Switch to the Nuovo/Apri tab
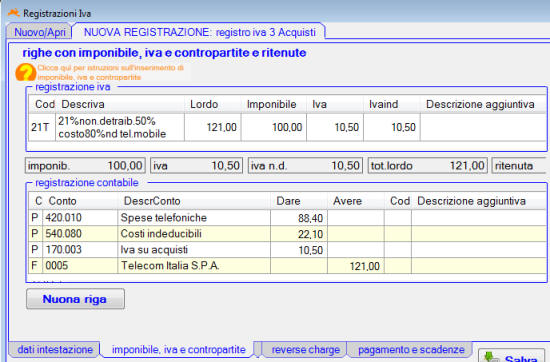The width and height of the screenshot is (550, 362). pyautogui.click(x=39, y=32)
